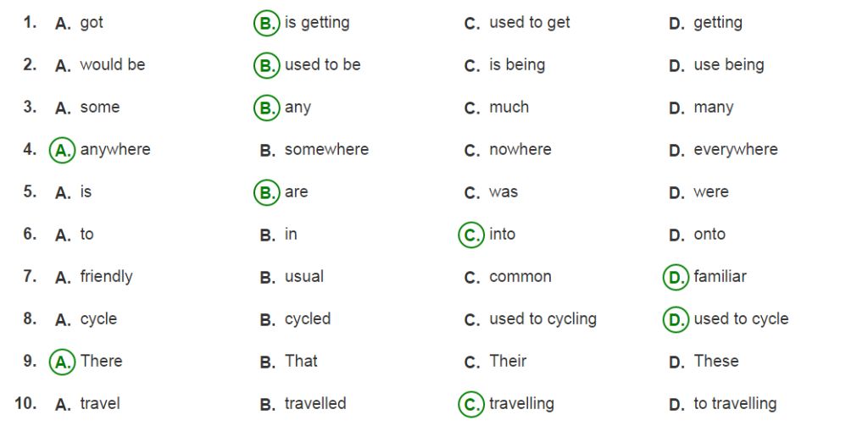The height and width of the screenshot is (426, 868).
Task: Choose option C 'Their' in question 9
Action: coord(495,362)
